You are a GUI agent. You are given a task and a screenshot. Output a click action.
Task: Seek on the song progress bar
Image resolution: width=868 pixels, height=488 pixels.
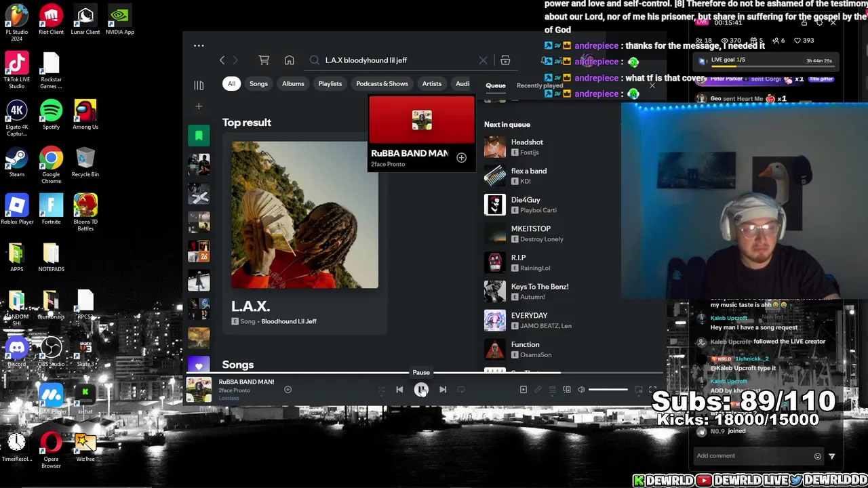point(426,373)
